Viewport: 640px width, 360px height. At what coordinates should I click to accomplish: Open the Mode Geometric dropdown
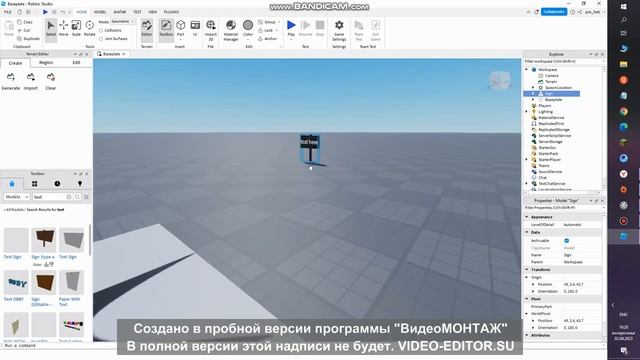tap(123, 21)
